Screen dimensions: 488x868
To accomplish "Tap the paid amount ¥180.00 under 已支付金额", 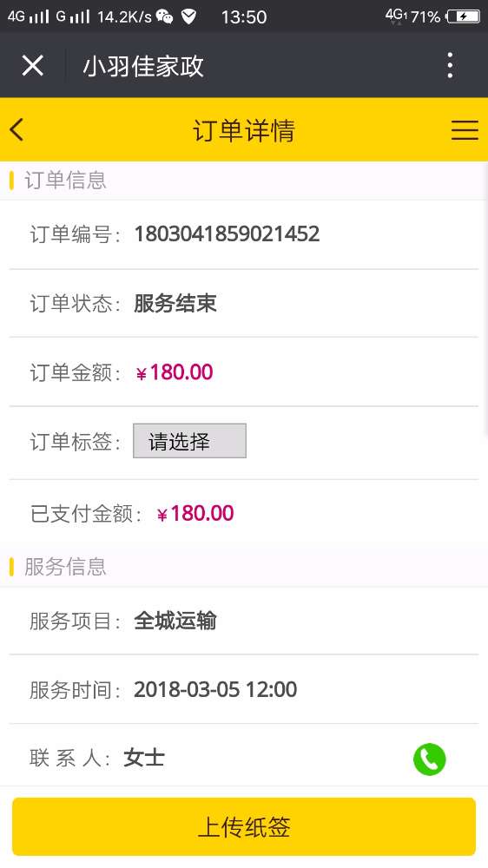I will (x=195, y=514).
